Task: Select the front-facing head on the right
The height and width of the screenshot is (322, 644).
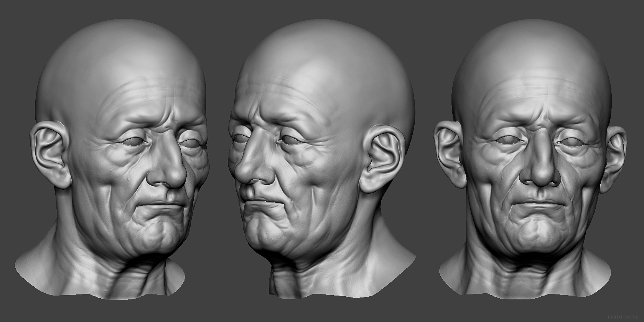Action: [529, 159]
